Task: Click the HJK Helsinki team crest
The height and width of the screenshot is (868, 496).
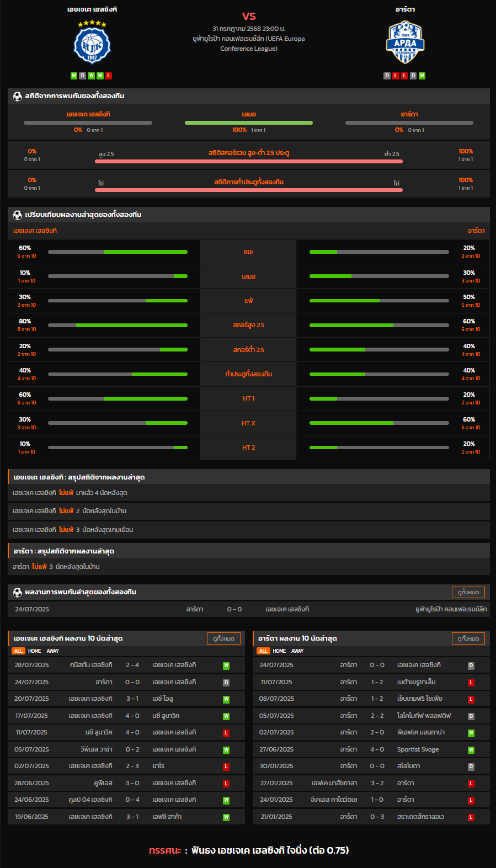Action: click(92, 43)
